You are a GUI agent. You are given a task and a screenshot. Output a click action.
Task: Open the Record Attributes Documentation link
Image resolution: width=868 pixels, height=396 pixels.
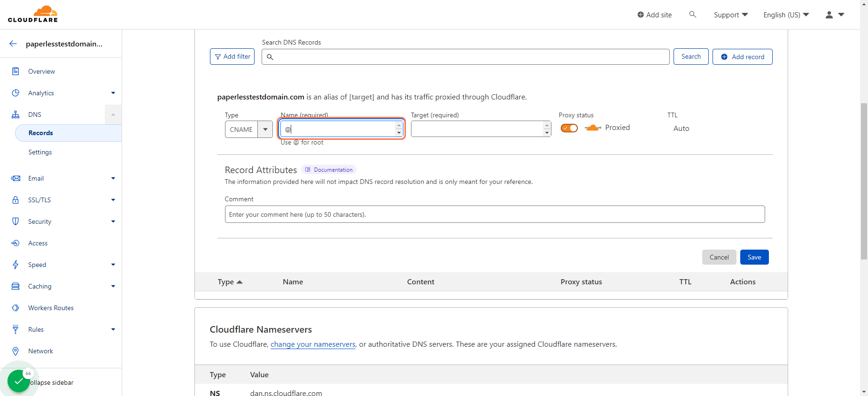click(x=329, y=170)
